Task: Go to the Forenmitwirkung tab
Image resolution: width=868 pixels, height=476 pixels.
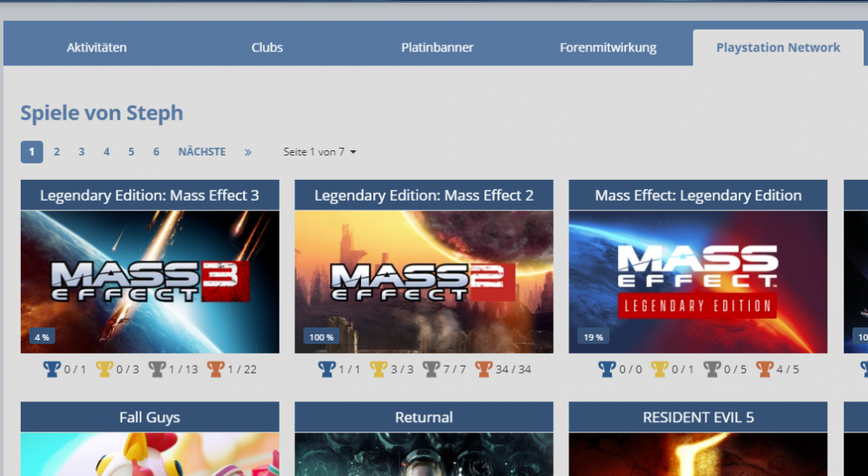Action: point(608,48)
